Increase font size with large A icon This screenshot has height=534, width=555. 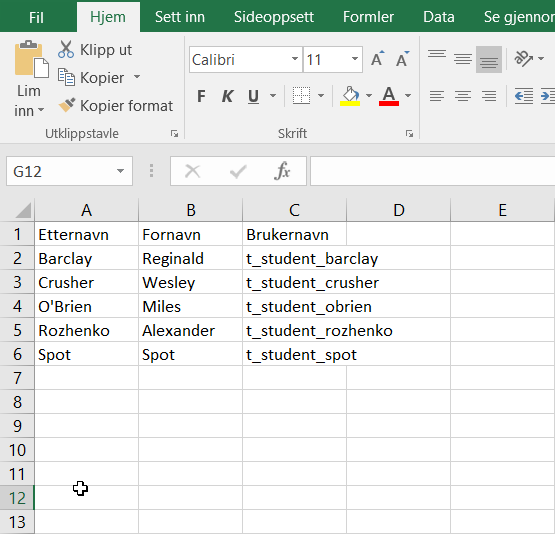tap(377, 59)
